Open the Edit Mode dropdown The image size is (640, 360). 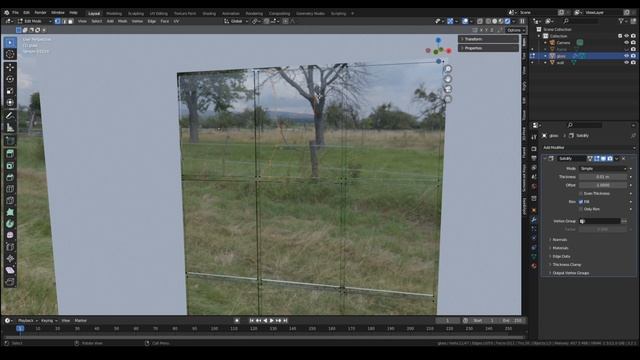point(34,21)
